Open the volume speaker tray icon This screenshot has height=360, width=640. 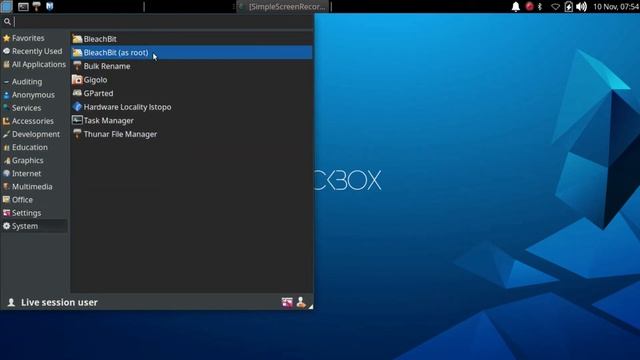pyautogui.click(x=582, y=7)
